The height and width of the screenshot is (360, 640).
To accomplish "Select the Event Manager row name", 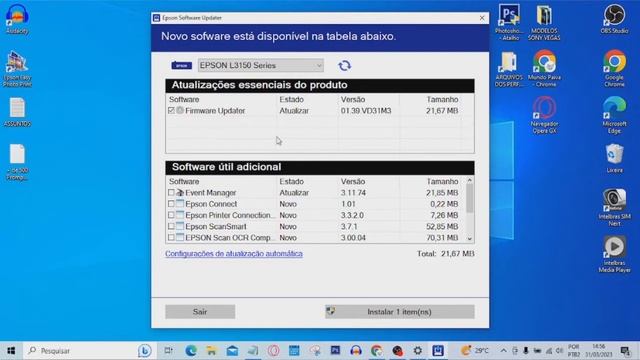I will 211,193.
